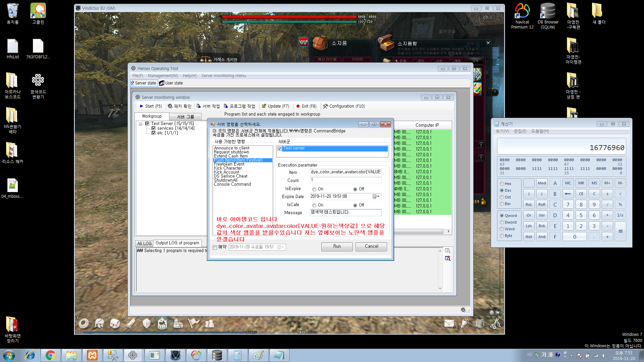The width and height of the screenshot is (644, 362).
Task: Click the calculator MS memory button
Action: [x=594, y=183]
